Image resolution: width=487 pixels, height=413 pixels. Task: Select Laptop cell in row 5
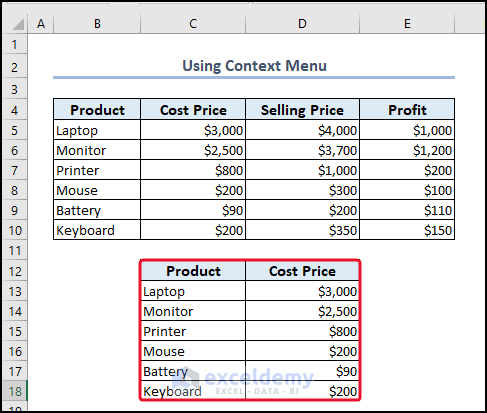(97, 130)
